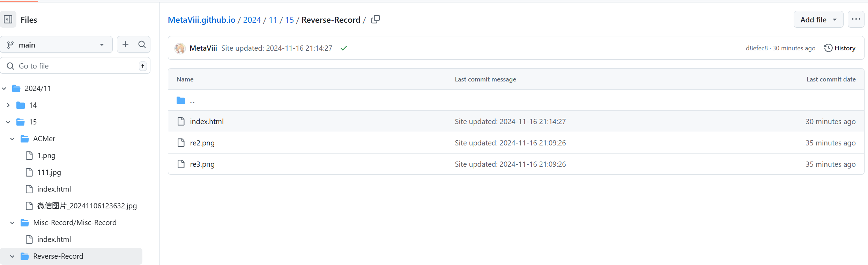Open the MetaViii.github.io breadcrumb link
868x265 pixels.
[201, 20]
